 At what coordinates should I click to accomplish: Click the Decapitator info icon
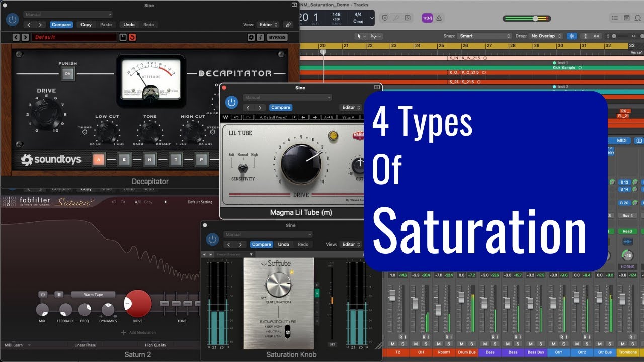260,37
